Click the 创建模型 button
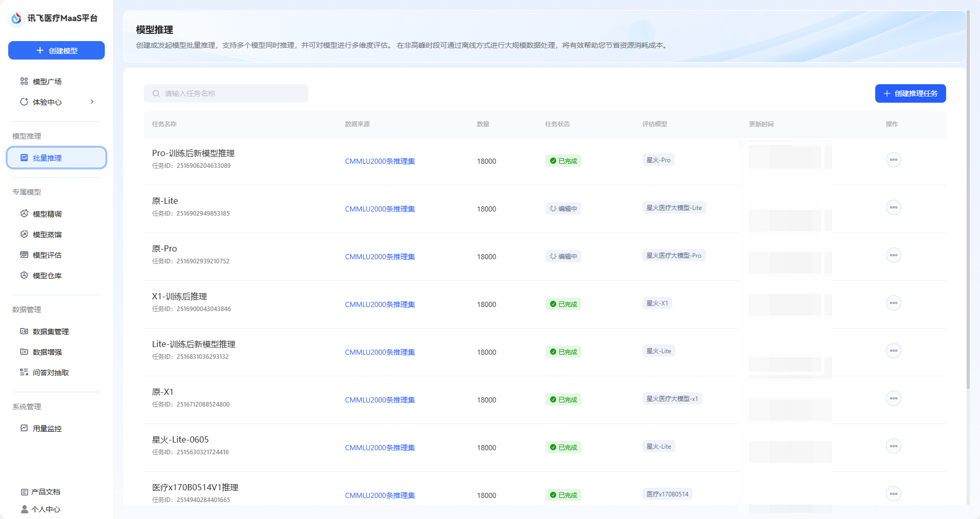The width and height of the screenshot is (980, 519). (56, 50)
